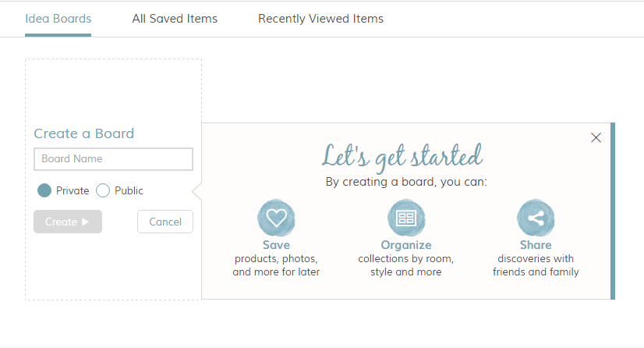
Task: Open the Idea Boards tab
Action: tap(58, 19)
